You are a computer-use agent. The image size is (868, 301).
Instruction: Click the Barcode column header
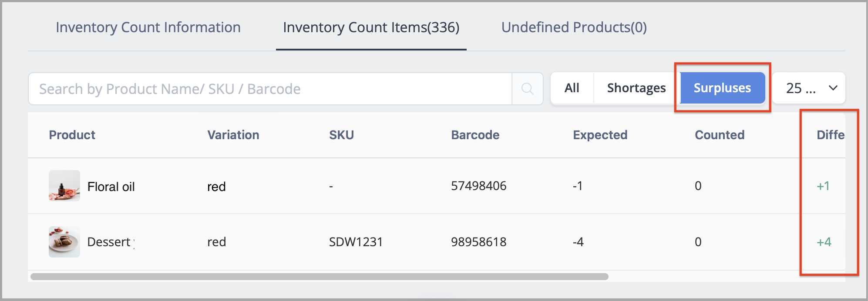475,135
